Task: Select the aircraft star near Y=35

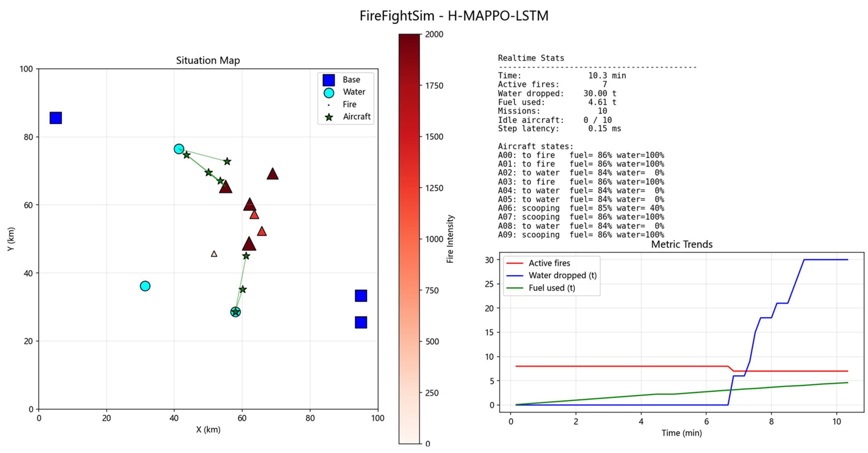Action: (243, 289)
